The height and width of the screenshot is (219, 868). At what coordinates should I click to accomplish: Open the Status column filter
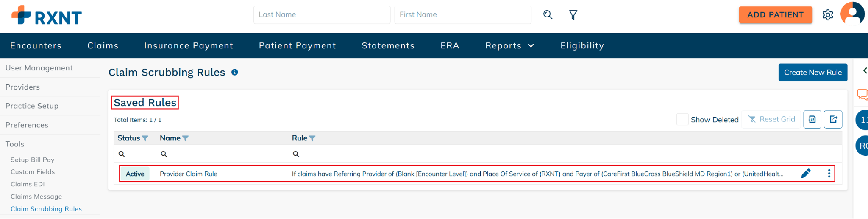pos(145,138)
